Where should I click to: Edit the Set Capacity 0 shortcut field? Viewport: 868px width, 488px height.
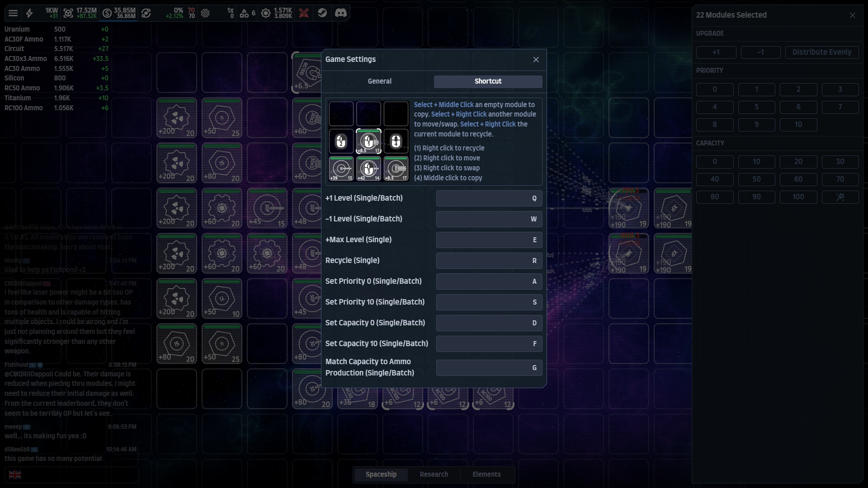pyautogui.click(x=489, y=323)
